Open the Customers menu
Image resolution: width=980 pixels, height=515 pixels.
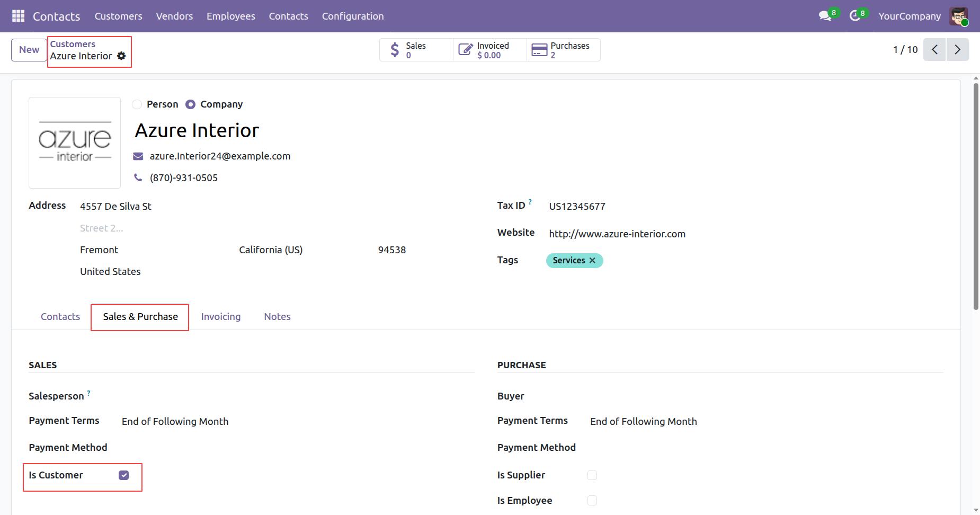(119, 16)
